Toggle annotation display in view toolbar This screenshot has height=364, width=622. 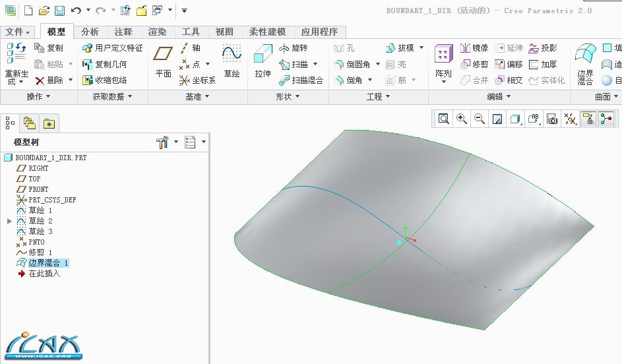pos(588,119)
